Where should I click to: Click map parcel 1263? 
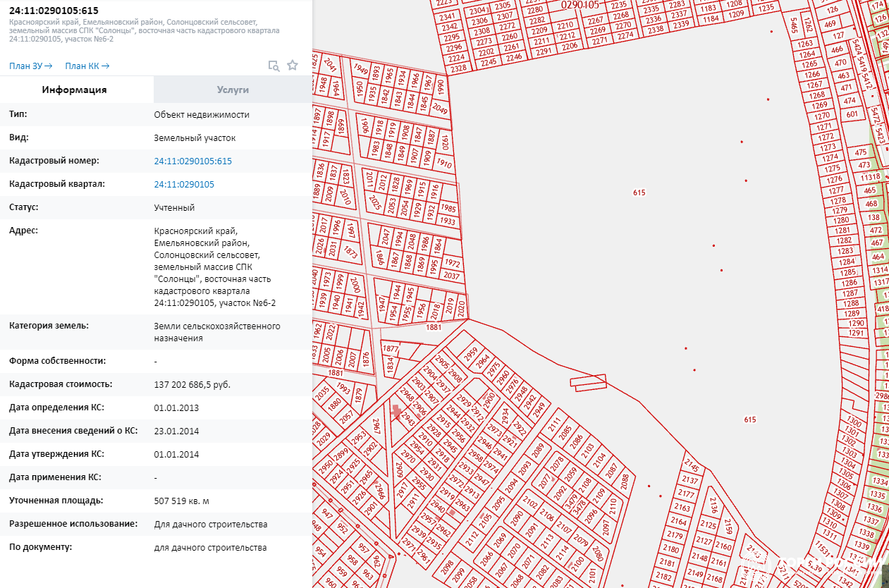[x=805, y=44]
